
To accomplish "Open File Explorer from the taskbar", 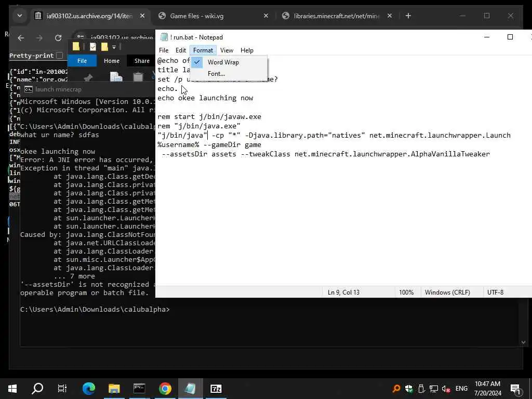I will point(114,389).
